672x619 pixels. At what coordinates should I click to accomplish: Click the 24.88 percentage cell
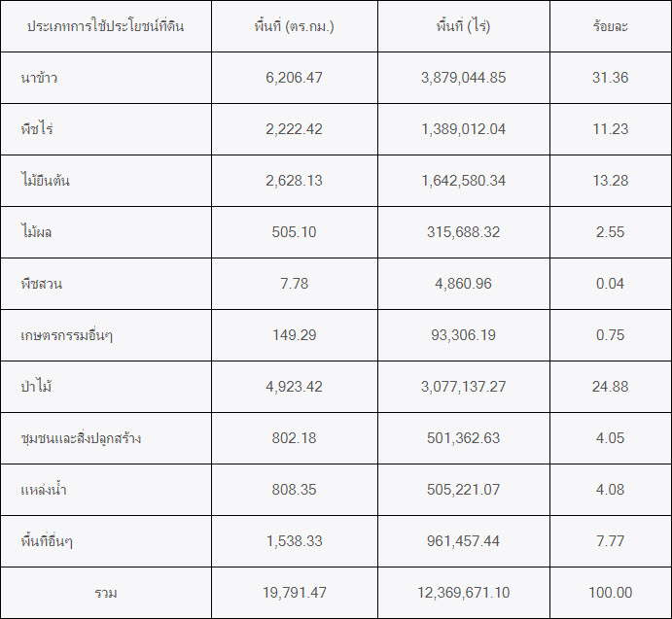pyautogui.click(x=610, y=387)
